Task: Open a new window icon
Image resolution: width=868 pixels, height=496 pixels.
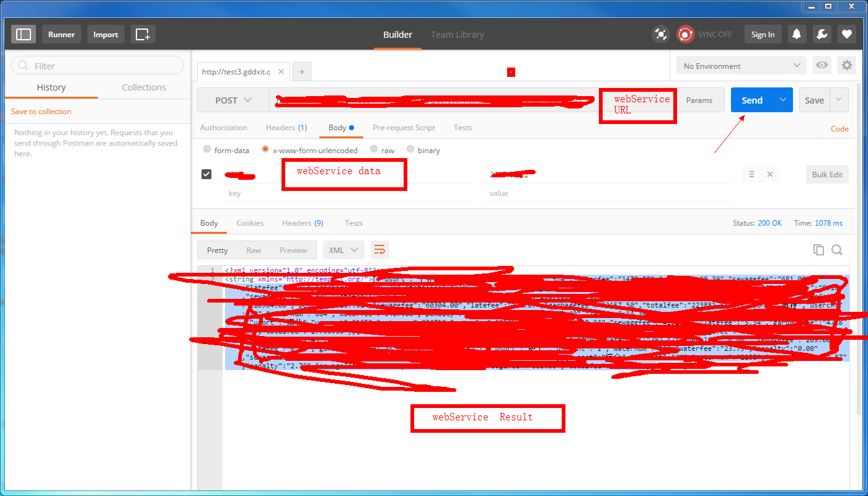Action: [x=143, y=34]
